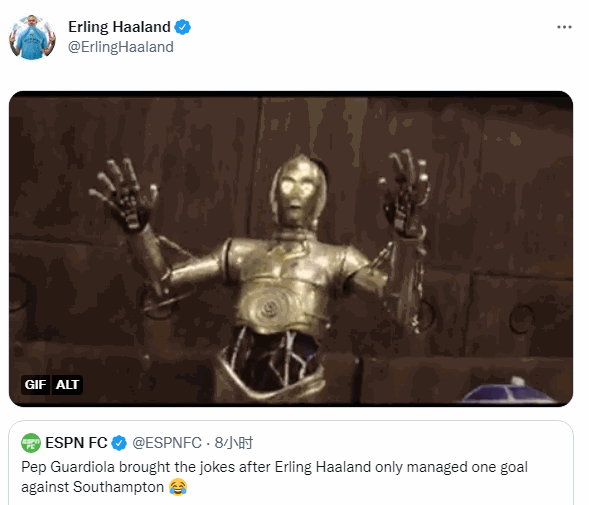Click the R2-D2 dome in the GIF corner

[x=508, y=392]
